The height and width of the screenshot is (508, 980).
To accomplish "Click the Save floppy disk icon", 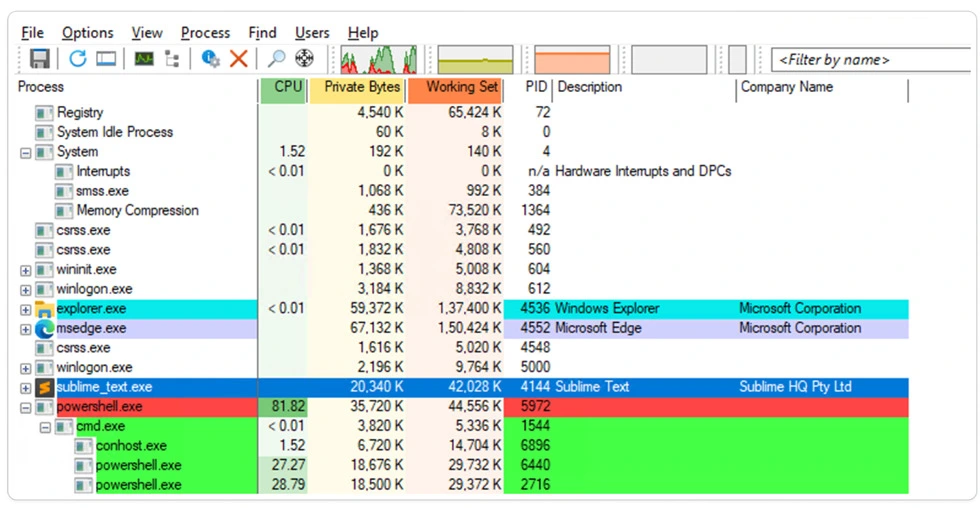I will (39, 59).
